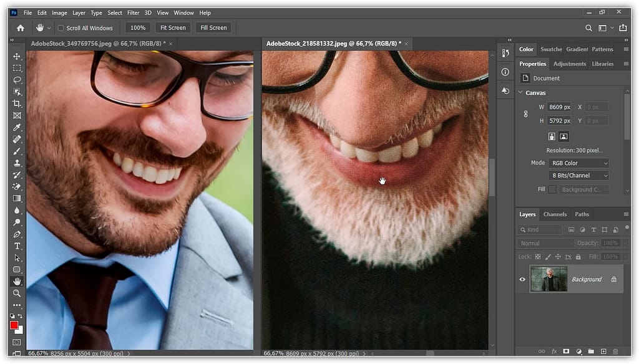The image size is (639, 364).
Task: Enable the Scroll All Windows checkbox
Action: (x=61, y=28)
